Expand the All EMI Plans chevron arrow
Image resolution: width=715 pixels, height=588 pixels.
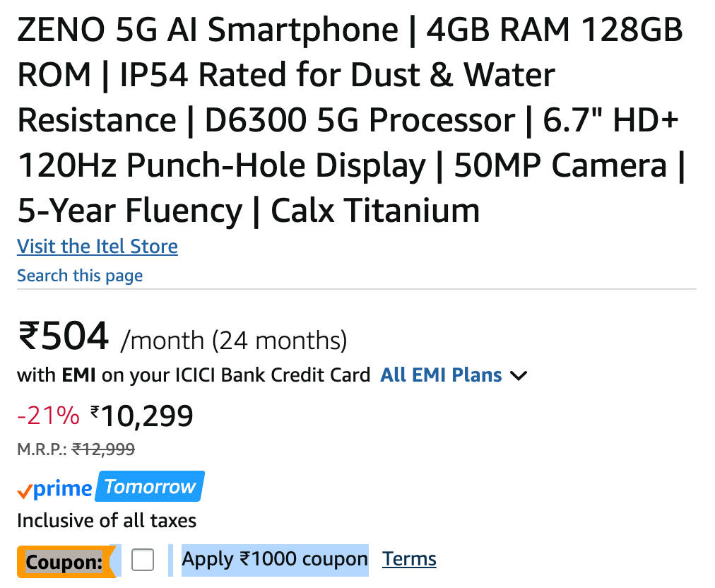click(x=519, y=376)
